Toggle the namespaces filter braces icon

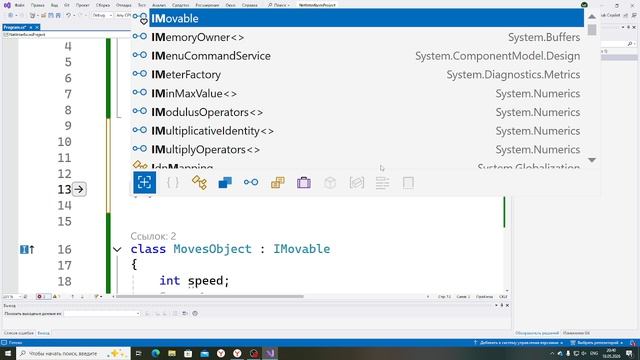(173, 182)
